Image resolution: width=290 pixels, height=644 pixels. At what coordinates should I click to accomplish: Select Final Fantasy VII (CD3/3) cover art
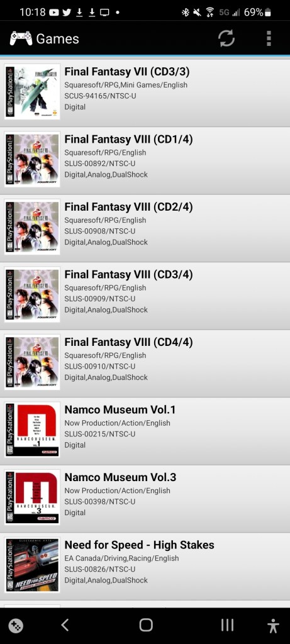pos(33,92)
